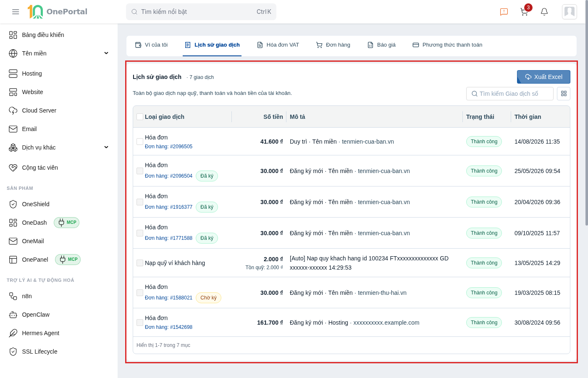Open order link #1542698
This screenshot has height=378, width=588.
(168, 327)
